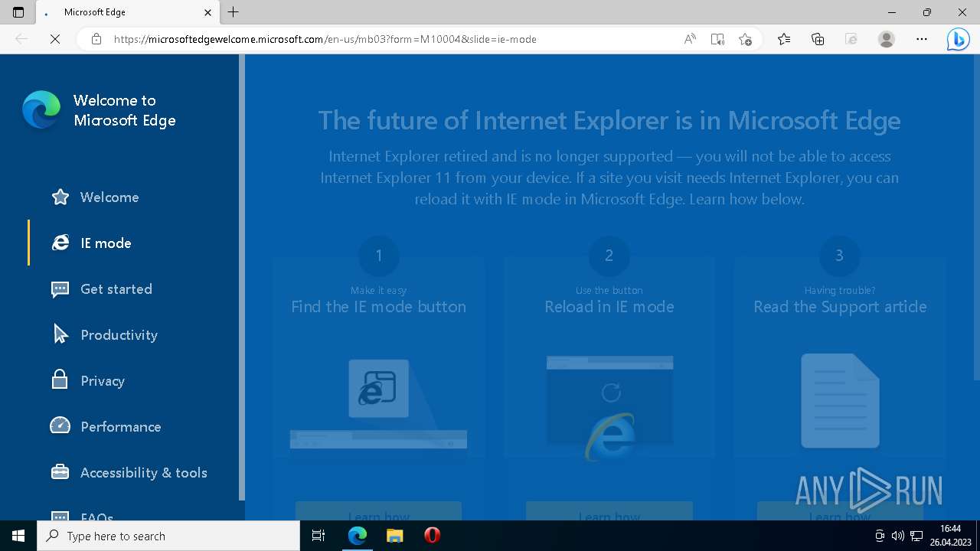980x551 pixels.
Task: Launch Opera from taskbar
Action: coord(432,536)
